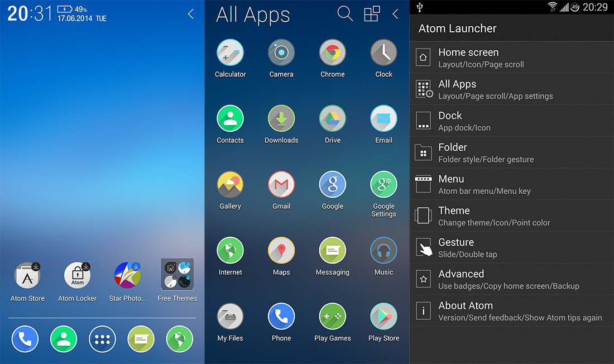Tap the search magnifier in All Apps
This screenshot has width=614, height=364.
345,14
